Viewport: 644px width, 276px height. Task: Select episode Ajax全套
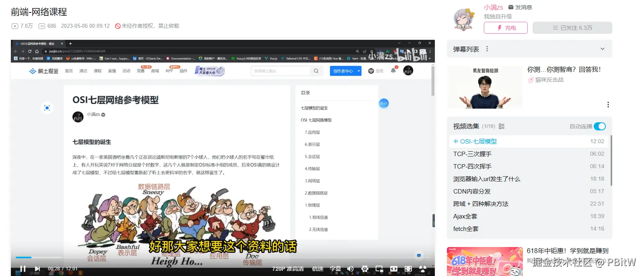coord(529,216)
